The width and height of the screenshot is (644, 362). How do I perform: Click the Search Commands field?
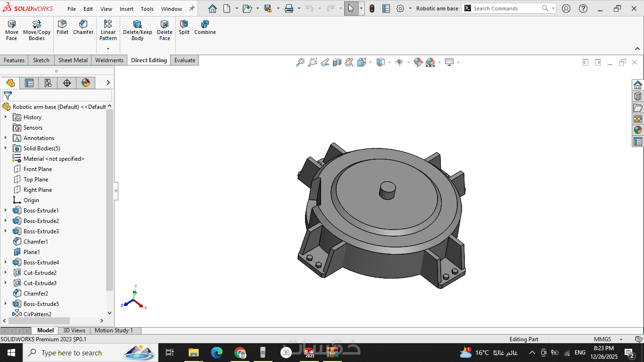pos(504,8)
